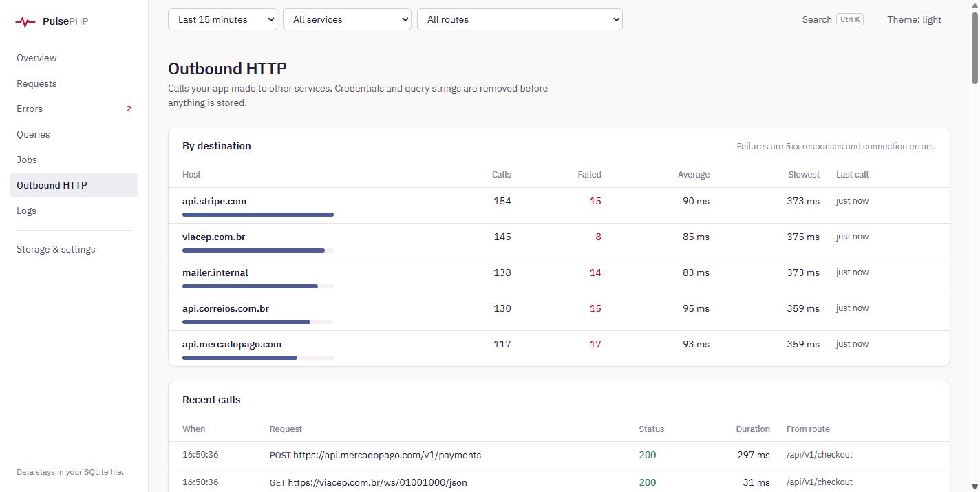Click the 375 ms slowest value
980x492 pixels.
click(x=803, y=237)
